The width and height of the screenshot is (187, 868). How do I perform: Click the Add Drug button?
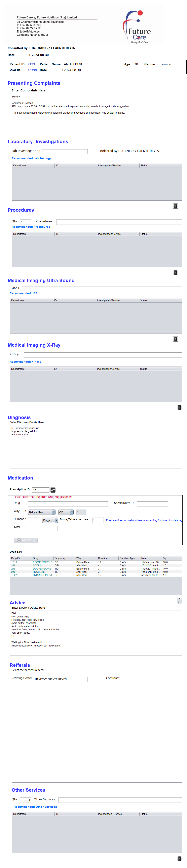coord(26,540)
